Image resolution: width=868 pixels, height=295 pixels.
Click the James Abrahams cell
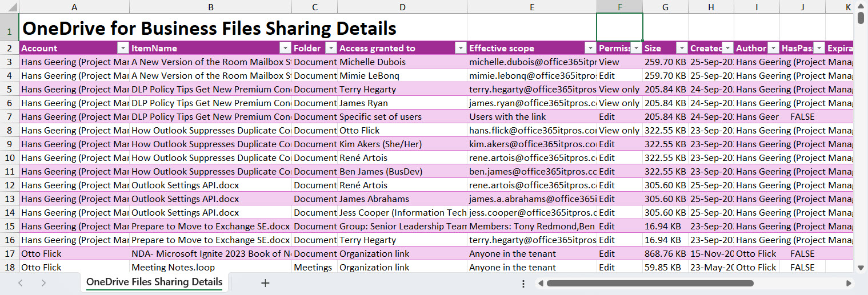pos(402,199)
